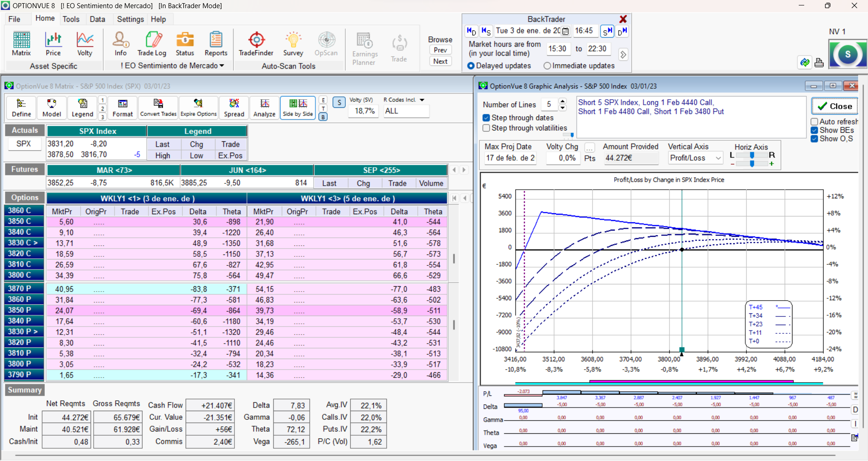Toggle Step through dates checkbox
Viewport: 868px width, 461px height.
(x=486, y=118)
